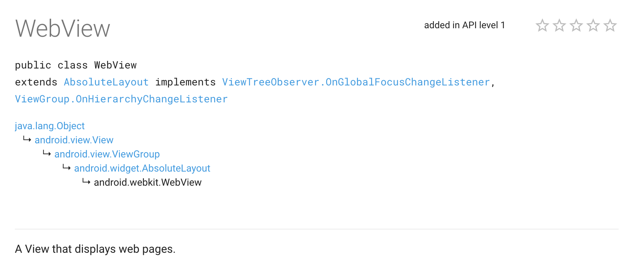Click the 'added in API level 1' label
This screenshot has width=644, height=269.
click(464, 25)
